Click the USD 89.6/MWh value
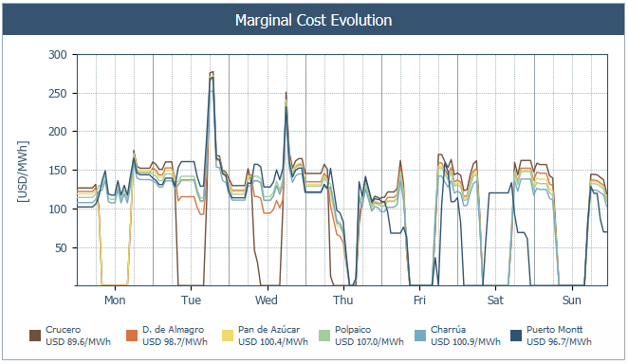 point(78,342)
